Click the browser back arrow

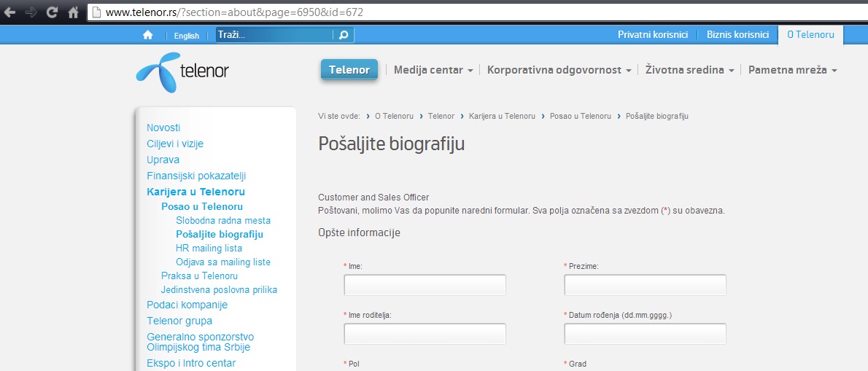pos(9,12)
